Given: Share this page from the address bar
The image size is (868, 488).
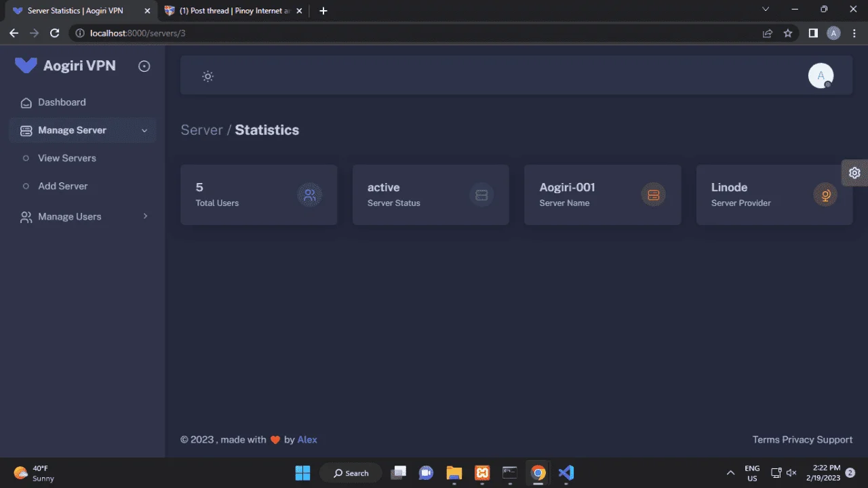Looking at the screenshot, I should tap(768, 33).
